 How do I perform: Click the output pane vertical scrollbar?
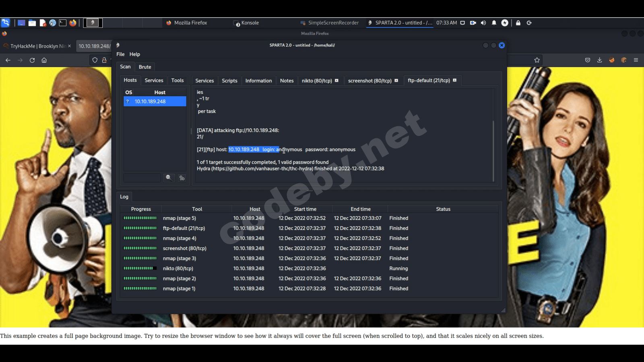click(493, 151)
